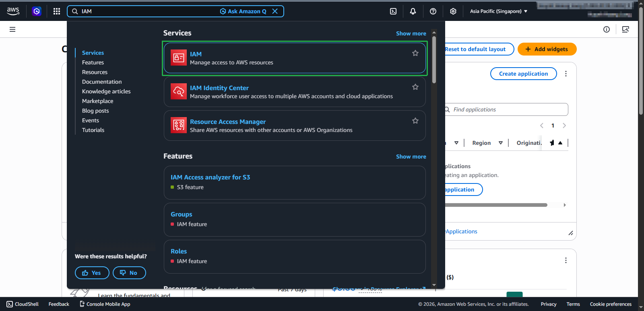The height and width of the screenshot is (311, 644).
Task: Click the IAM Identity Center icon
Action: (179, 92)
